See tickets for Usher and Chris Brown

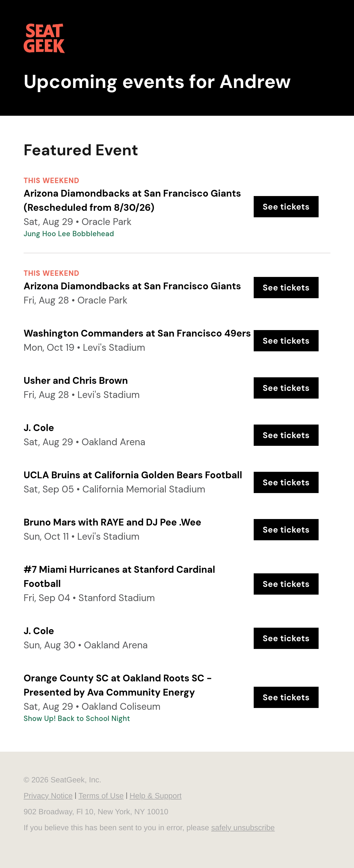286,388
